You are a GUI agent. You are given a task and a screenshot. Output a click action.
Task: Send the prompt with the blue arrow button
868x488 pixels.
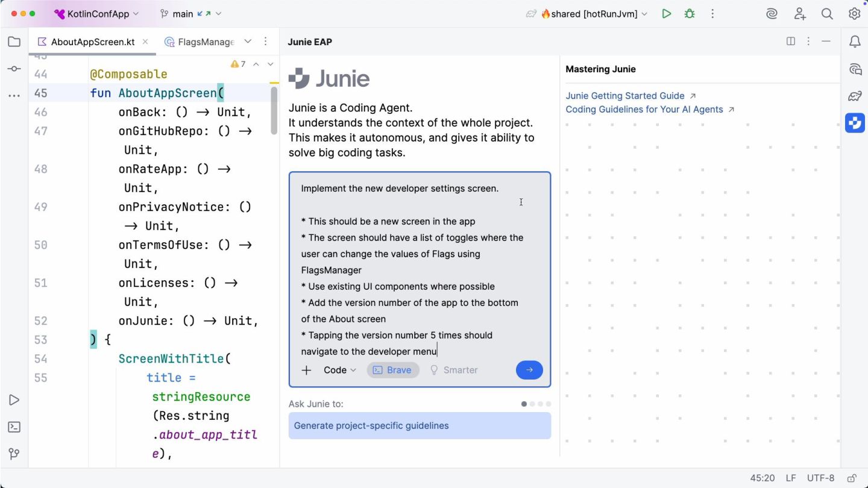tap(529, 370)
